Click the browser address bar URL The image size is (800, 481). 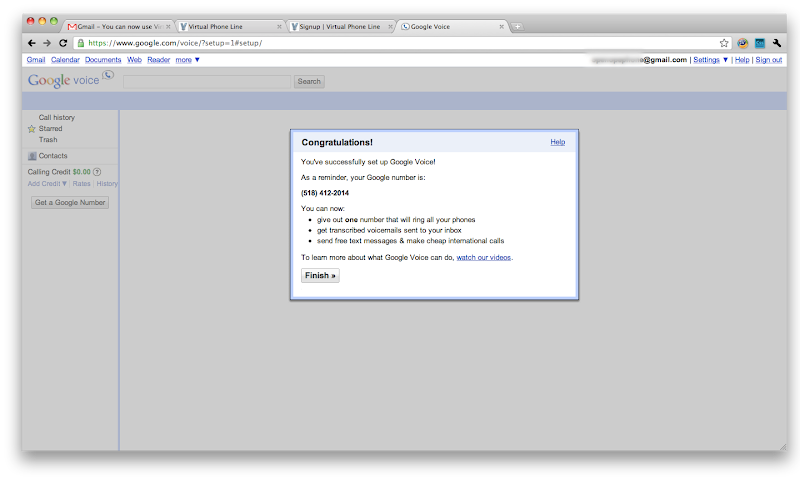point(175,43)
